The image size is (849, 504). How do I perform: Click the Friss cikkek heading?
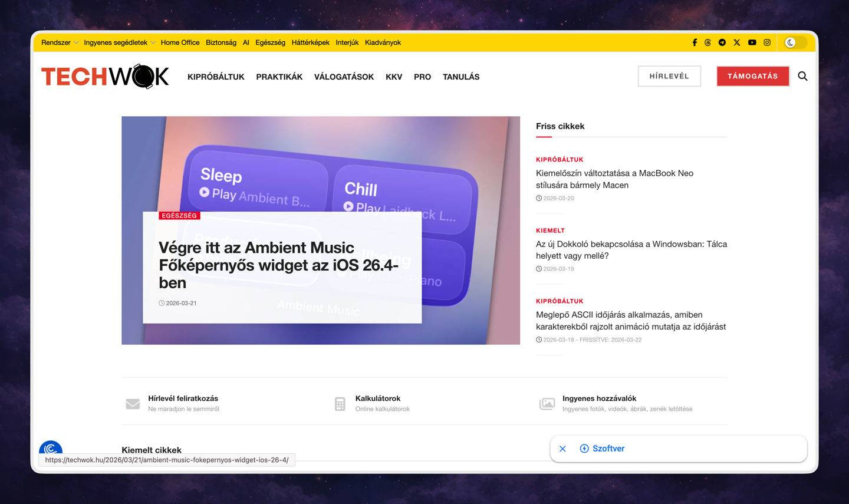(x=560, y=126)
